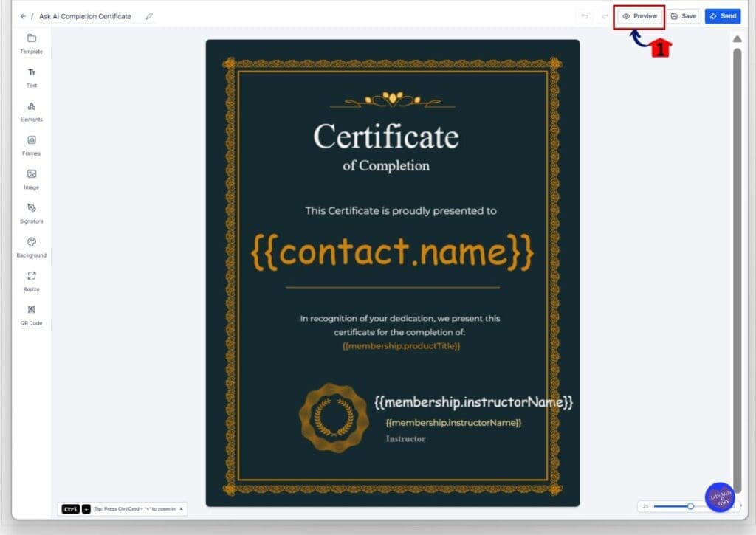Adjust the zoom slider handle
Screen dimensions: 756x535
[690, 506]
